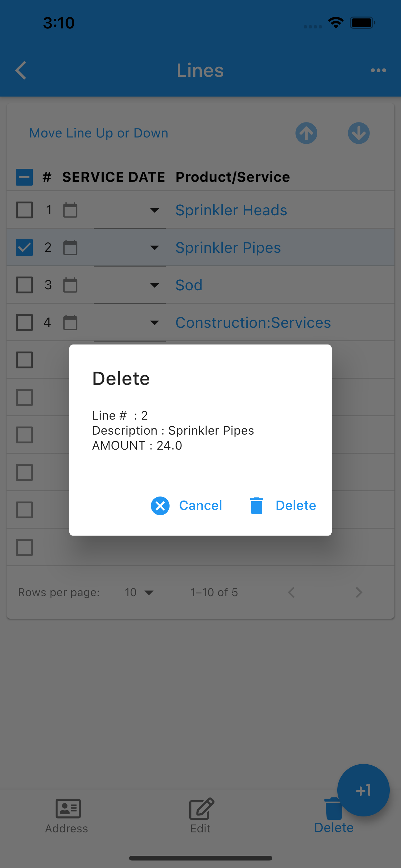Uncheck the line 2 Sprinkler Pipes checkbox
This screenshot has width=401, height=868.
25,248
